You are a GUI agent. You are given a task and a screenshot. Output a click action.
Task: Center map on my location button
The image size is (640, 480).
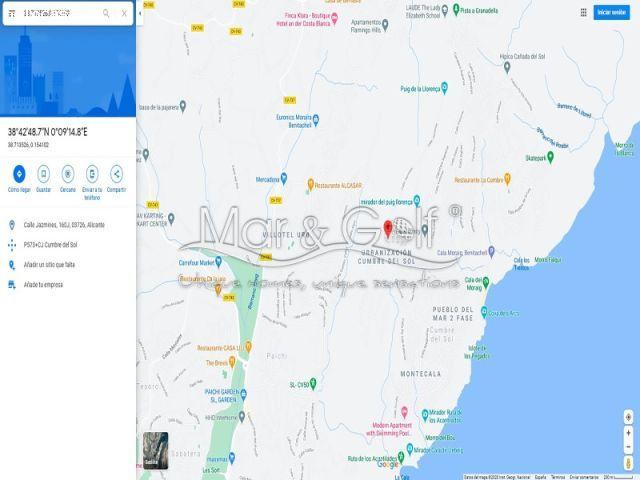click(x=629, y=417)
